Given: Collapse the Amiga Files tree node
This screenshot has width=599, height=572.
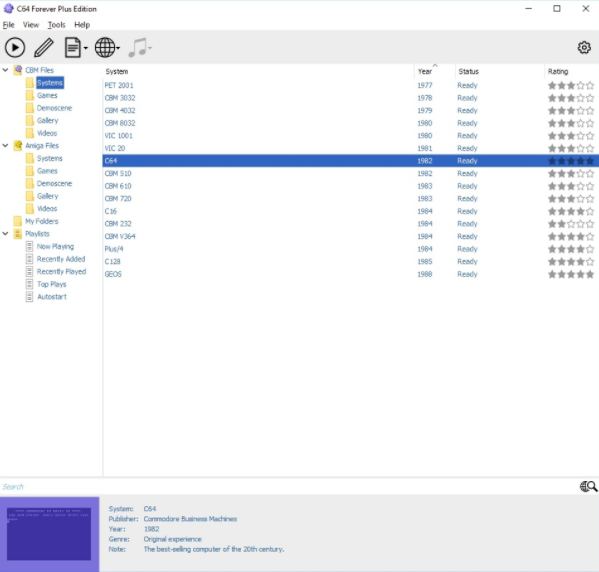Looking at the screenshot, I should pos(5,146).
